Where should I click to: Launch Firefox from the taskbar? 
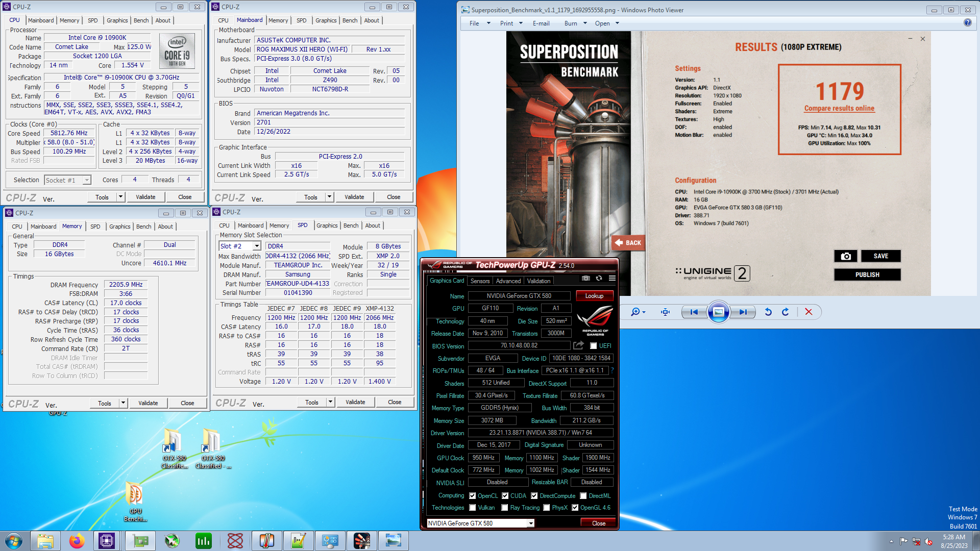(x=77, y=541)
